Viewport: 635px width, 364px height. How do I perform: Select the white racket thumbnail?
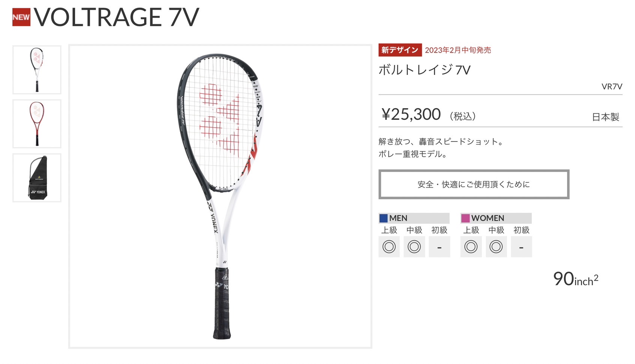coord(37,70)
